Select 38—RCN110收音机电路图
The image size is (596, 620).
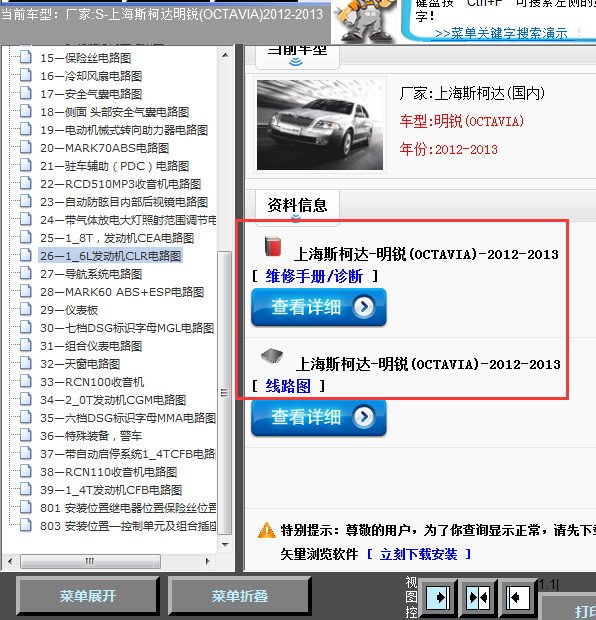(108, 472)
